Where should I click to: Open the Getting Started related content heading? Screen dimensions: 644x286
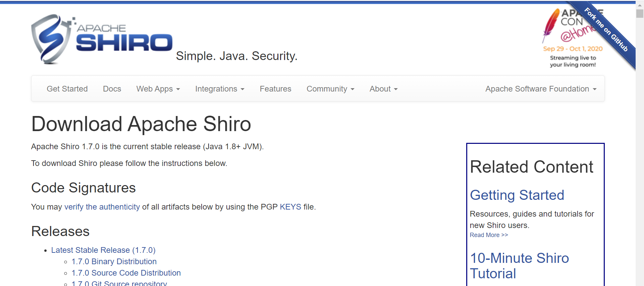[517, 195]
